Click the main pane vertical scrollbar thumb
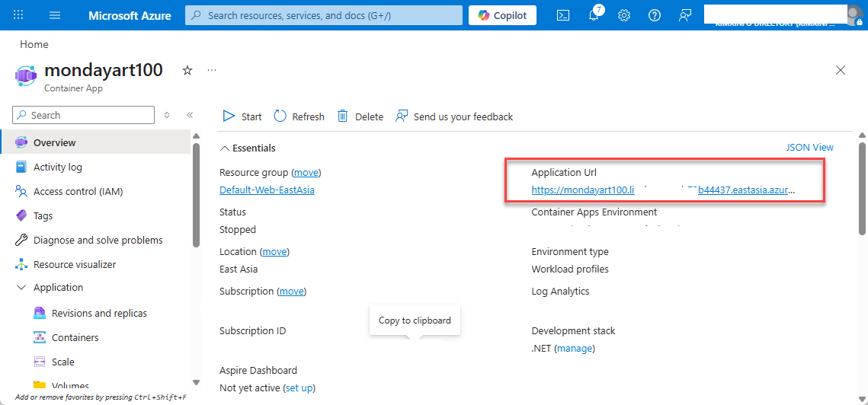This screenshot has width=868, height=405. (x=861, y=188)
